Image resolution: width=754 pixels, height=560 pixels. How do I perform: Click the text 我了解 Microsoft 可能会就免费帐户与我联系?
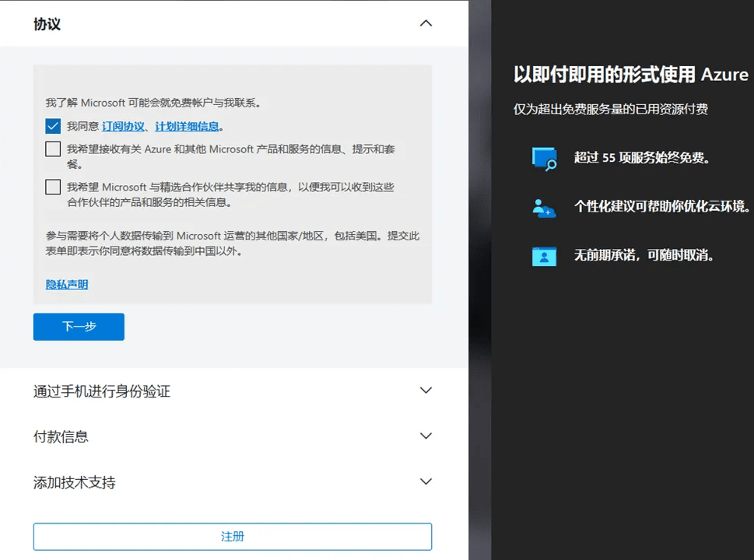click(153, 103)
